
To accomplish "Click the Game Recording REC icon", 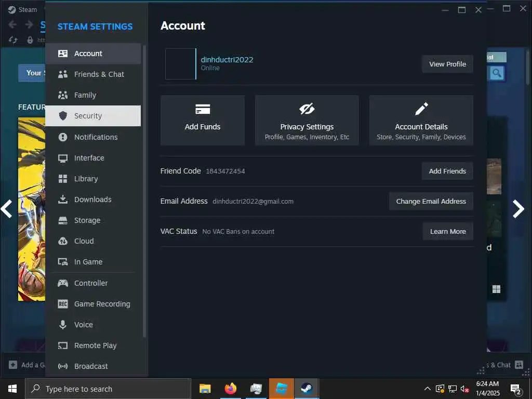I will (x=63, y=304).
